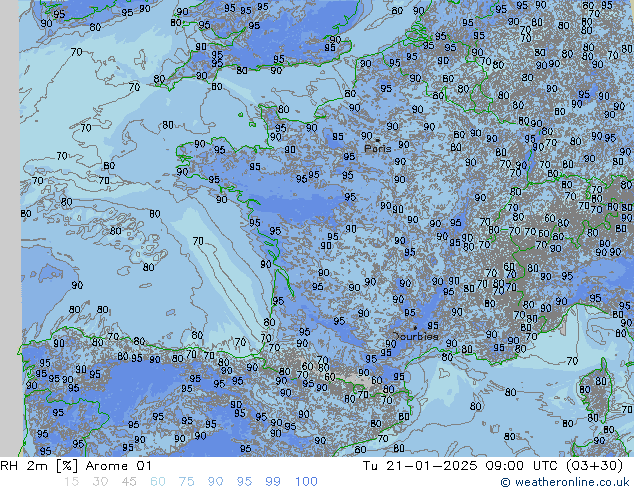Click legend value 75 in color scale
Viewport: 634px width, 490px height.
click(186, 482)
